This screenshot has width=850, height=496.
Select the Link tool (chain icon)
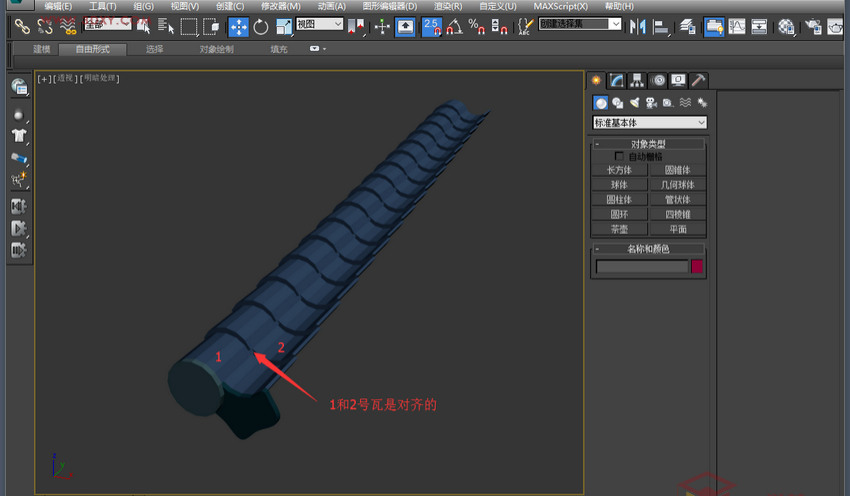coord(22,26)
